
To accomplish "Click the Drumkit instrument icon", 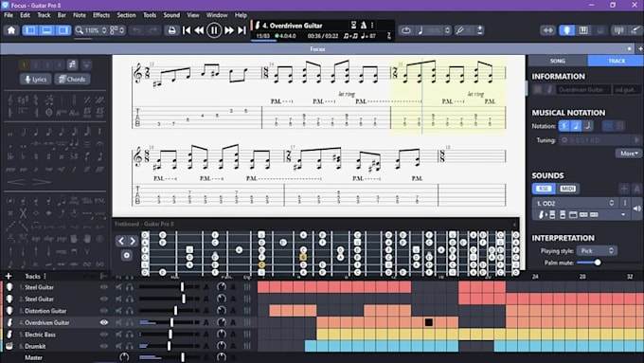I will tap(9, 346).
